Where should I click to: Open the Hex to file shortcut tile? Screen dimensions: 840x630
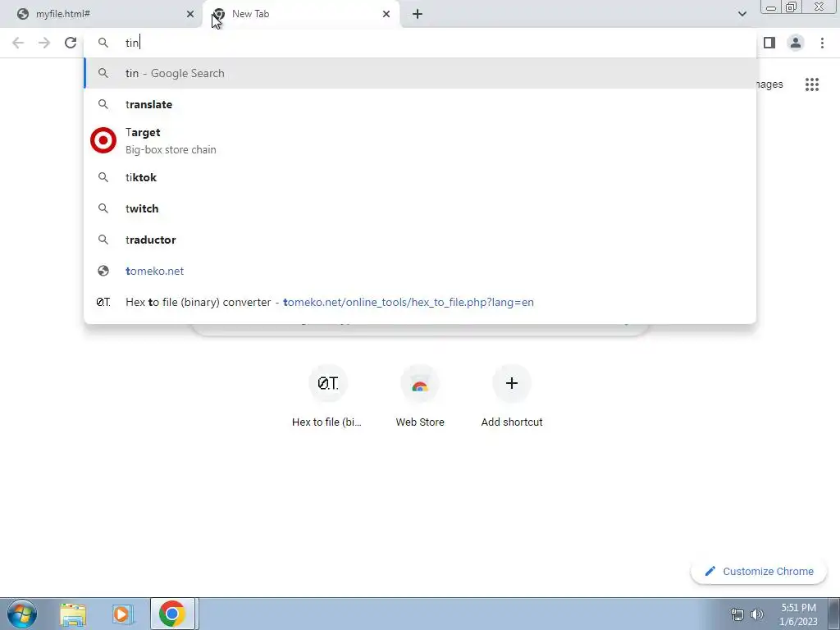pos(327,396)
